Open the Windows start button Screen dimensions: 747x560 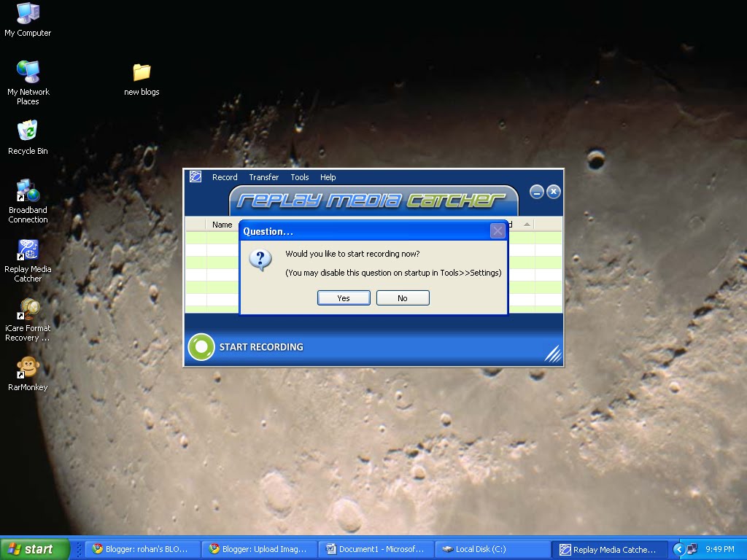34,549
